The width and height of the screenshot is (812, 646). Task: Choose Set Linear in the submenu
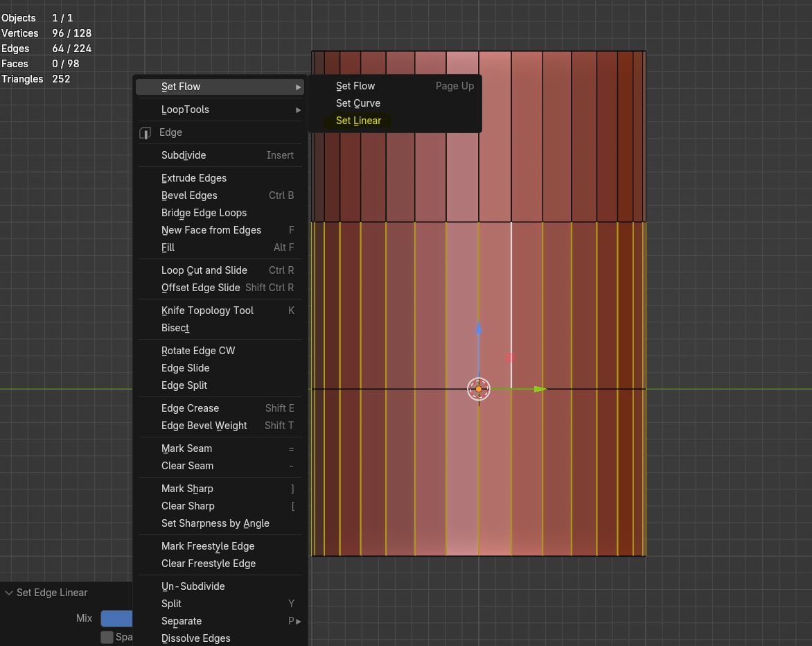pos(358,121)
